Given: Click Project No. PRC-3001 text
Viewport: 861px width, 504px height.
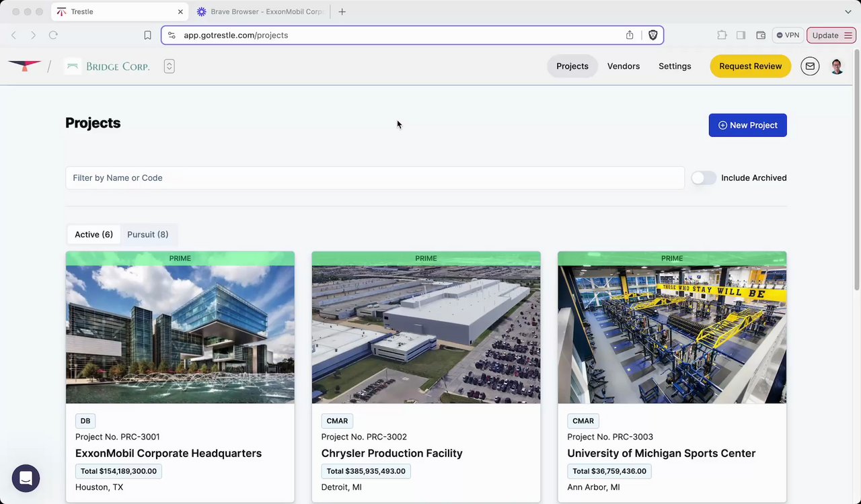Looking at the screenshot, I should pyautogui.click(x=117, y=437).
